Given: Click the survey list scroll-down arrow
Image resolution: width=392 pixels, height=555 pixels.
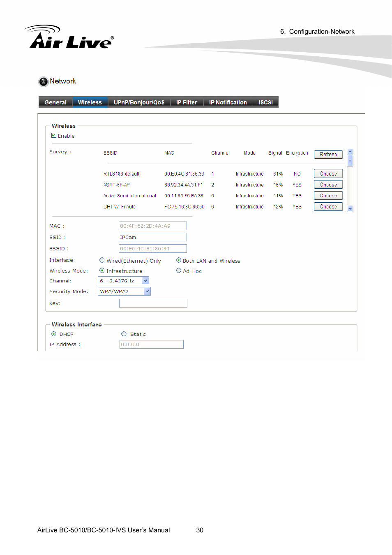Looking at the screenshot, I should click(350, 209).
